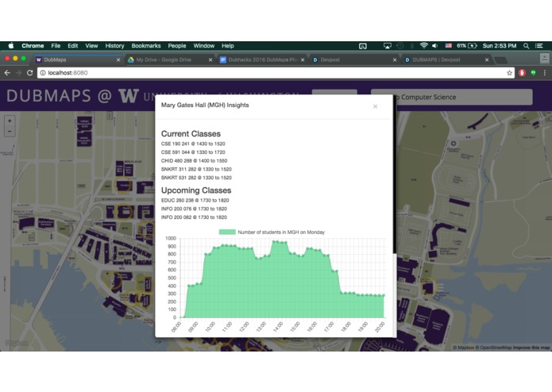The image size is (552, 392).
Task: Click the Time Machine icon
Action: [400, 46]
